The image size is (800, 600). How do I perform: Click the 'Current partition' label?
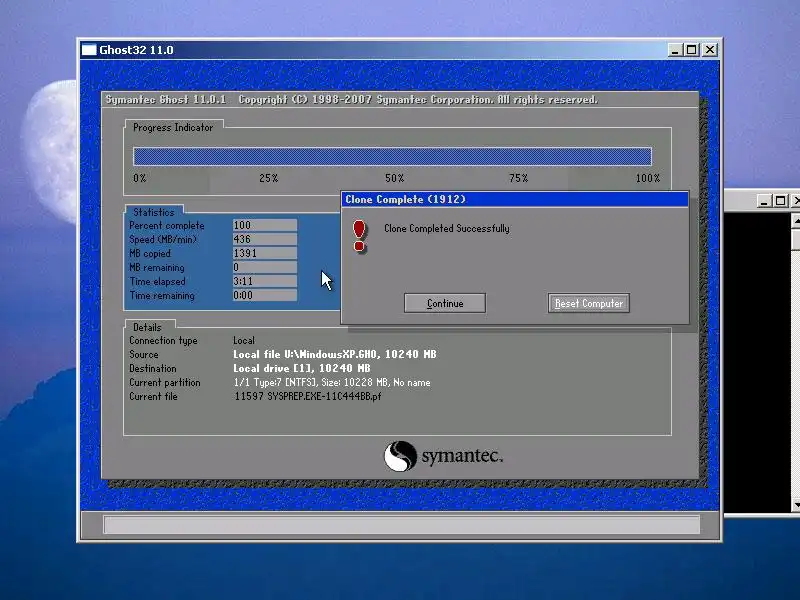(x=164, y=383)
